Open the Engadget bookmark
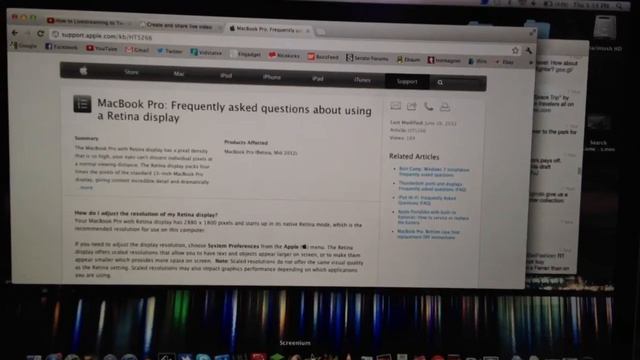Screen dimensions: 640x360 click(x=246, y=54)
